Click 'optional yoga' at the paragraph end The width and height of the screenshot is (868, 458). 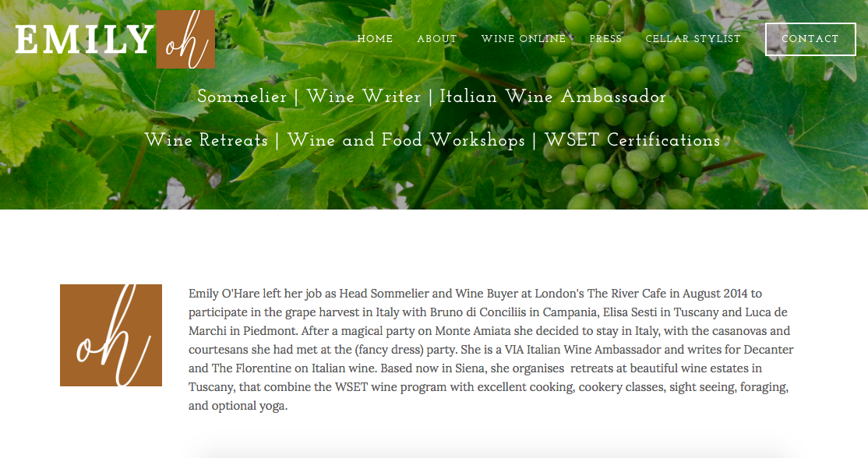click(x=248, y=406)
